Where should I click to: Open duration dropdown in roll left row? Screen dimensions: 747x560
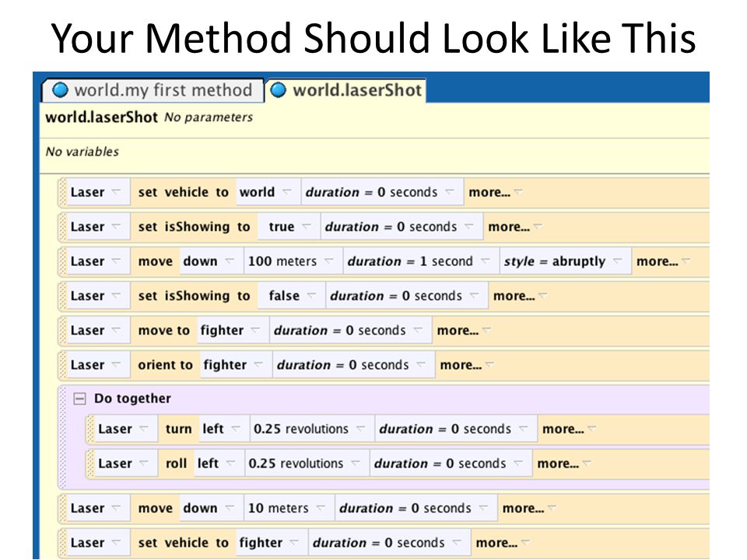451,464
